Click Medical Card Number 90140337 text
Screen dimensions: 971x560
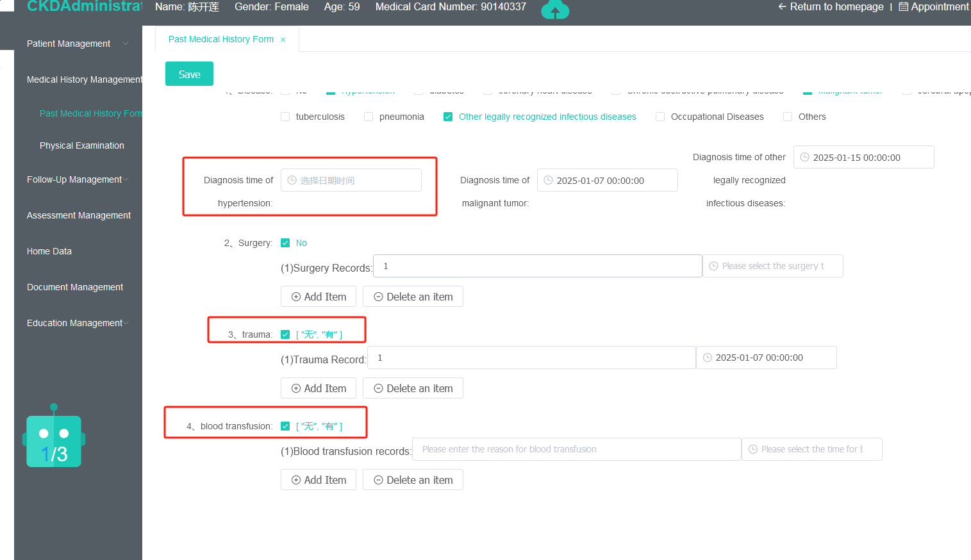pyautogui.click(x=451, y=6)
